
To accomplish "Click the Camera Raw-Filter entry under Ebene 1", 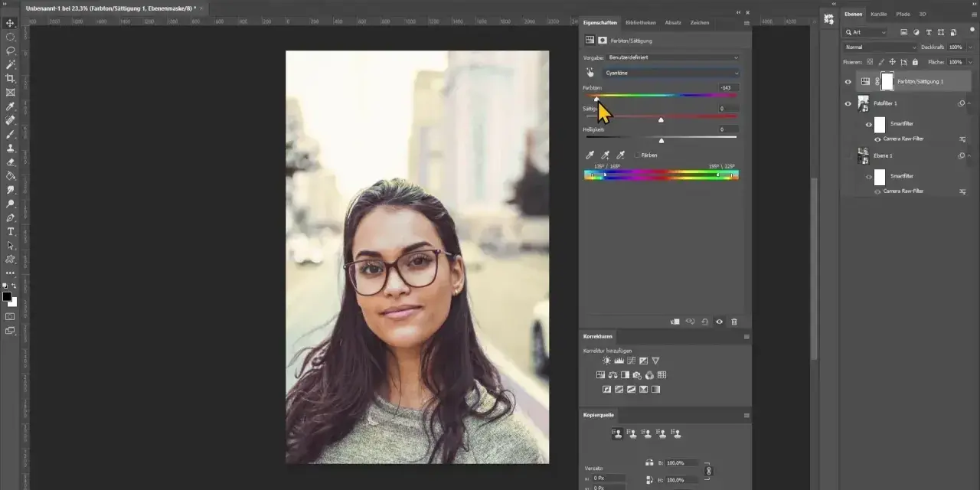I will click(x=902, y=191).
